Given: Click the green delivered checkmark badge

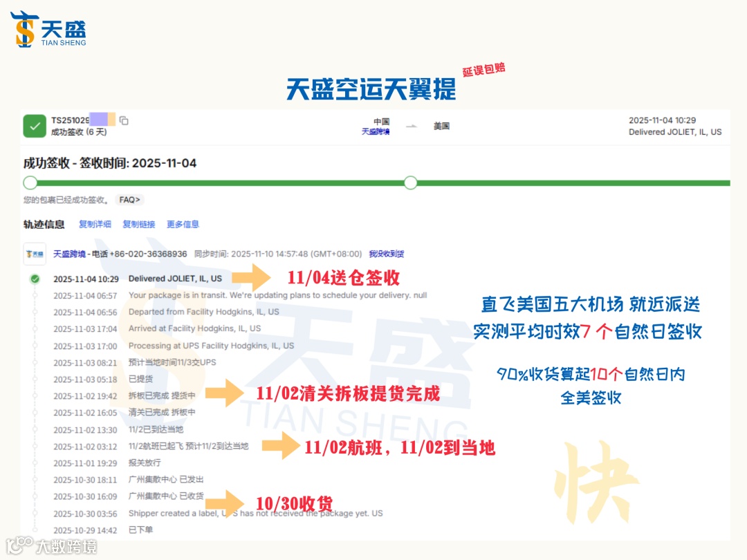Looking at the screenshot, I should click(x=35, y=127).
